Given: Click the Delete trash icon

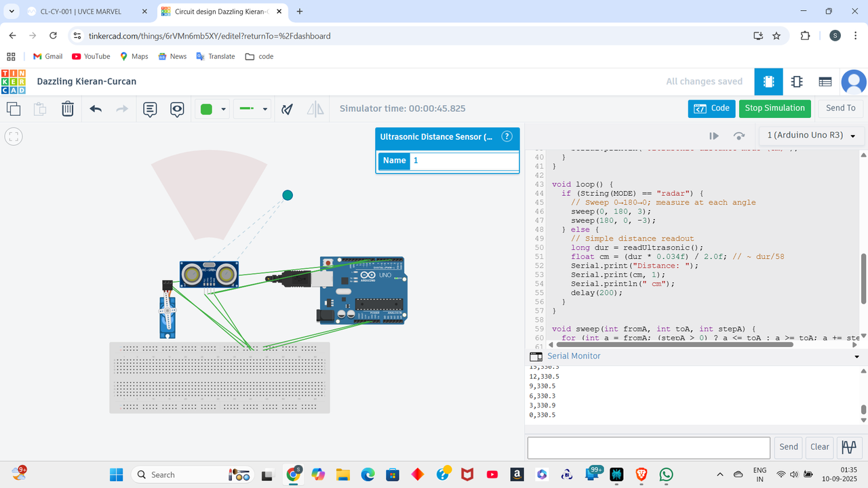Looking at the screenshot, I should coord(68,108).
